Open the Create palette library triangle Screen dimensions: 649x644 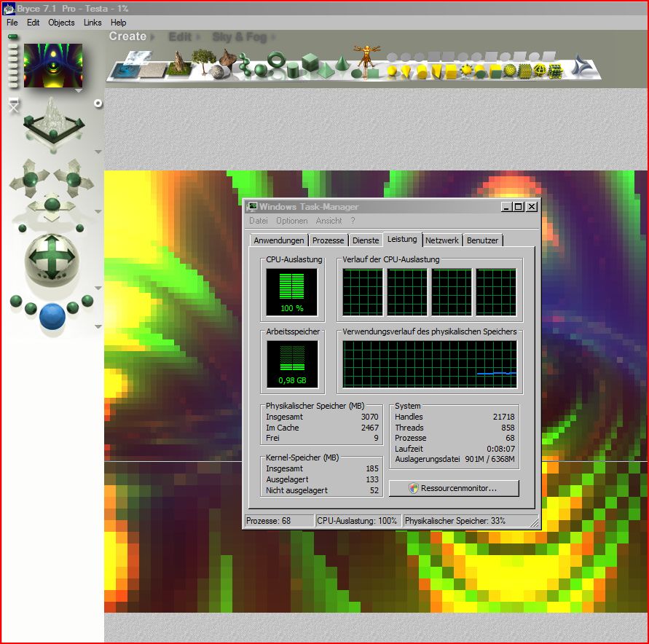(152, 37)
